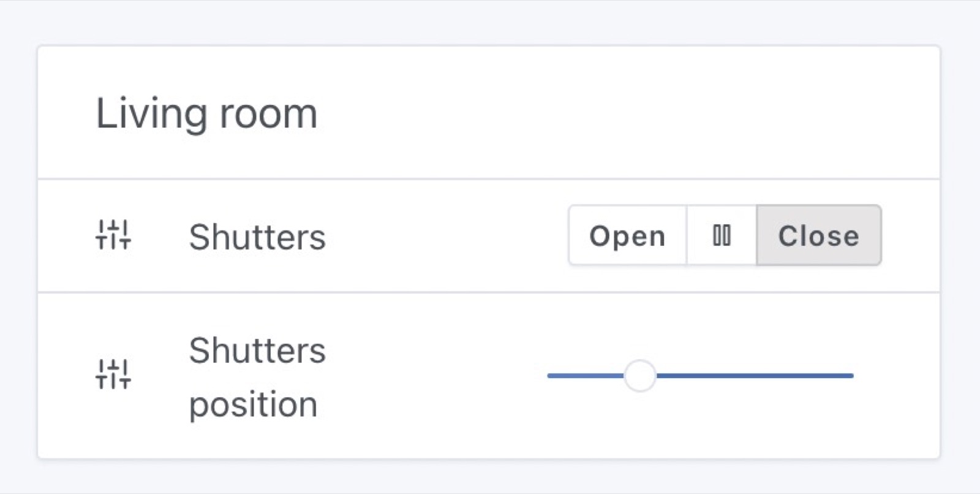Click the sliders icon beside Shutters
Image resolution: width=980 pixels, height=494 pixels.
[x=113, y=235]
